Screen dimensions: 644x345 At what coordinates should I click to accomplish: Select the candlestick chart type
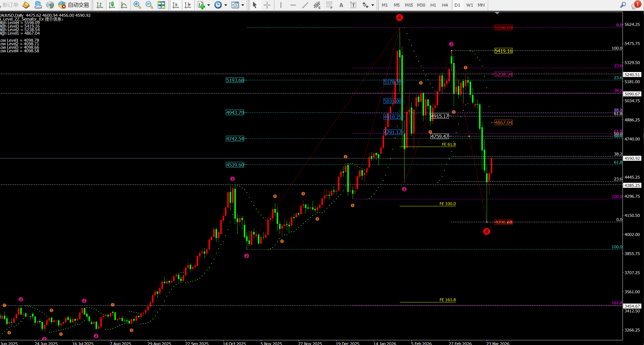[112, 5]
